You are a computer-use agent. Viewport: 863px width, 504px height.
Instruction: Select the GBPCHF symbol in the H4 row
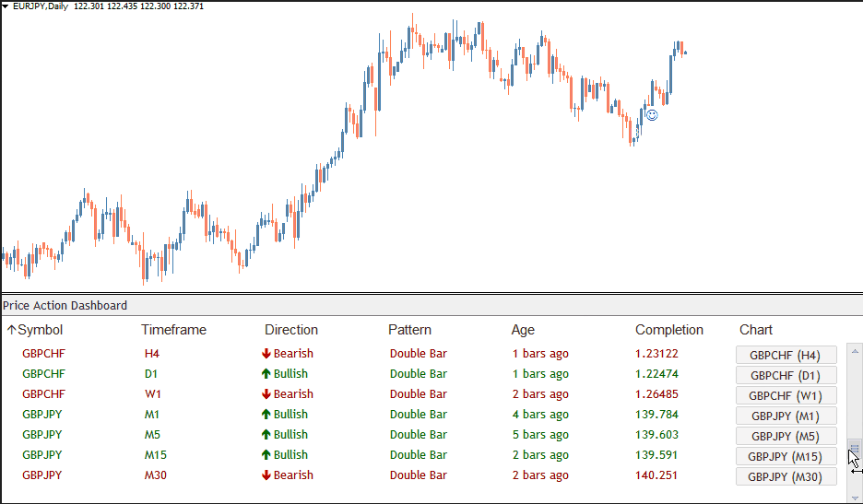(43, 354)
